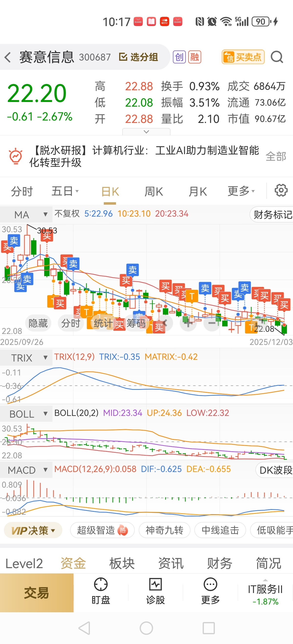
Task: Tap the current price 22.20
Action: pos(37,93)
